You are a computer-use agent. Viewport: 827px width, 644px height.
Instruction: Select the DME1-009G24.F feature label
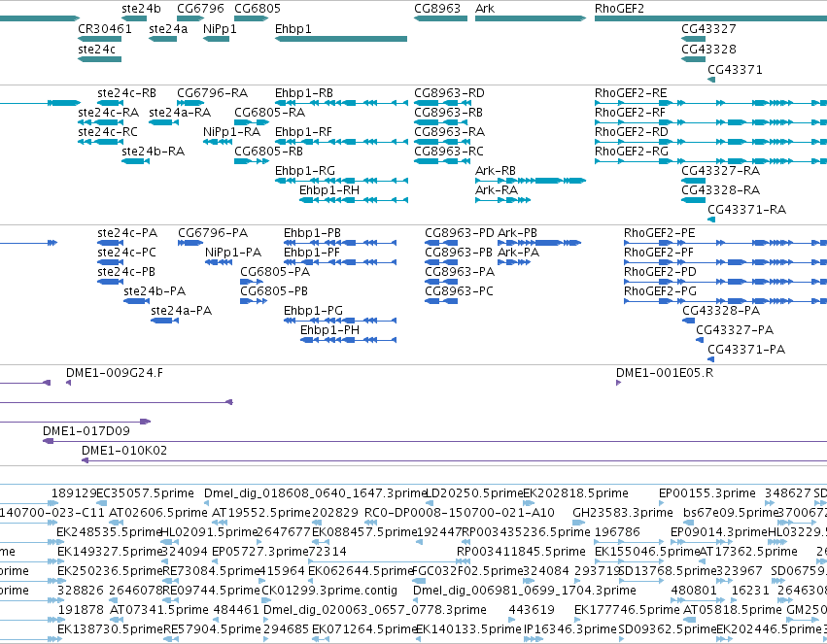pos(115,373)
